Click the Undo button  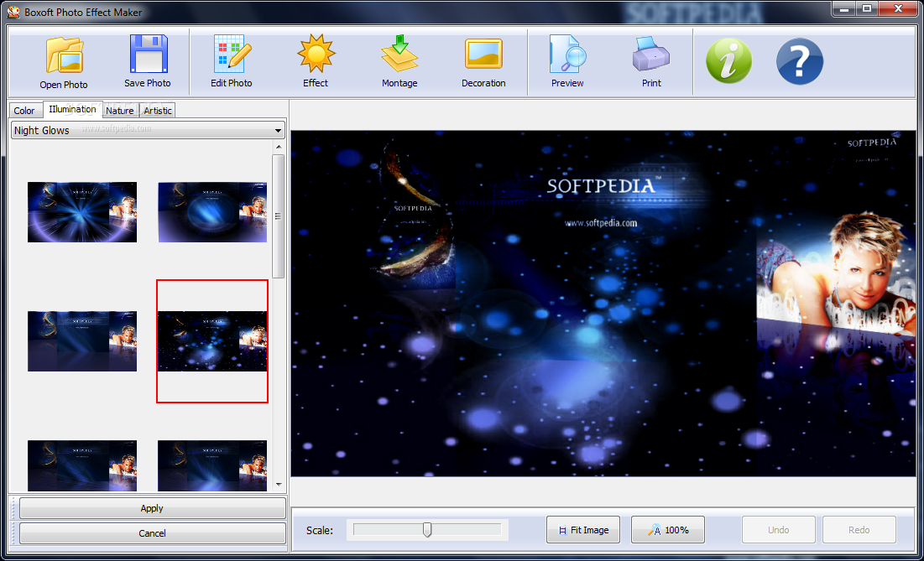[779, 530]
